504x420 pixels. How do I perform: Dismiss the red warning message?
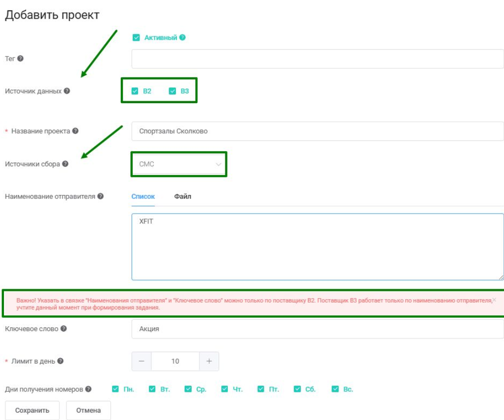[x=494, y=300]
